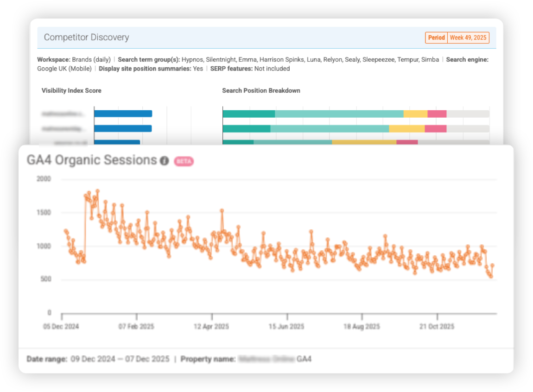Click the info icon beside GA4 Organic Sessions
Screen dimensions: 533x392
tap(165, 161)
